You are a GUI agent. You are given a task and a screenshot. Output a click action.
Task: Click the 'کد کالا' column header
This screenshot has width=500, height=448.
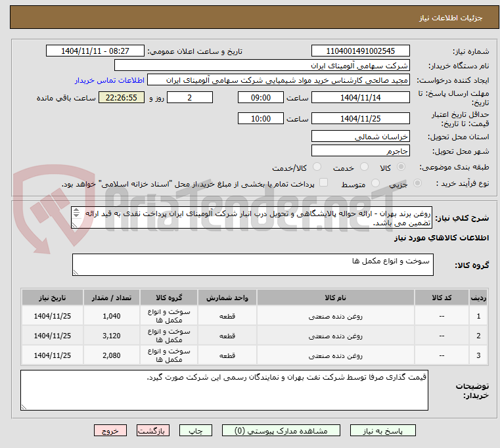click(442, 298)
